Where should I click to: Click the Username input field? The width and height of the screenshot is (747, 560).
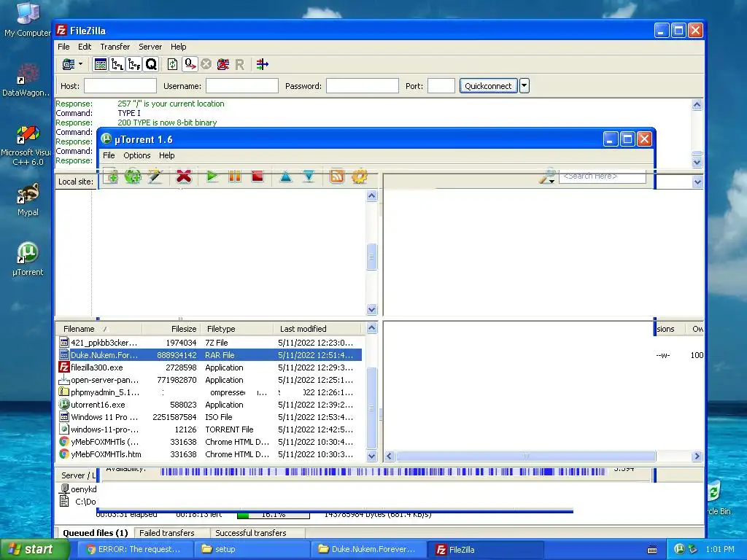242,86
